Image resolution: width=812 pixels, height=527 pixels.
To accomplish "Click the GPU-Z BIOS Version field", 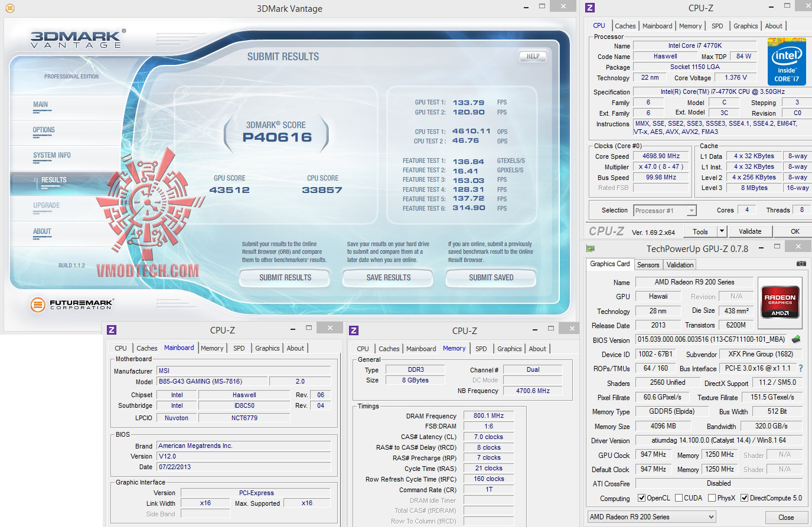I will [x=712, y=339].
